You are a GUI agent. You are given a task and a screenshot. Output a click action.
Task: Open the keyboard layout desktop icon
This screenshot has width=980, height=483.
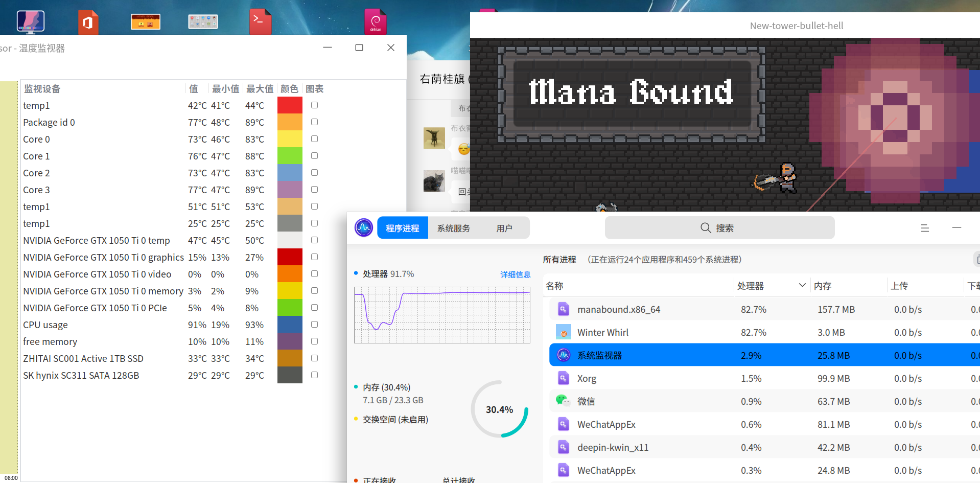click(x=203, y=21)
